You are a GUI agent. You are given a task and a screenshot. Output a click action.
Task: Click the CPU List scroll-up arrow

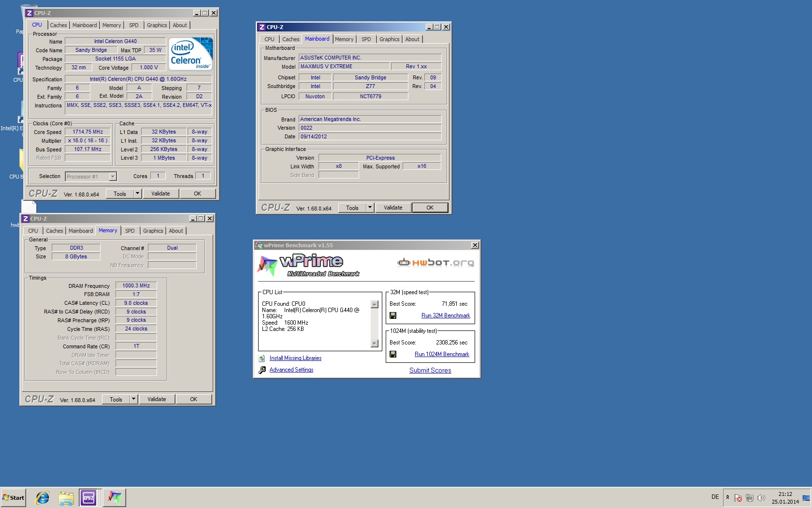pos(374,304)
